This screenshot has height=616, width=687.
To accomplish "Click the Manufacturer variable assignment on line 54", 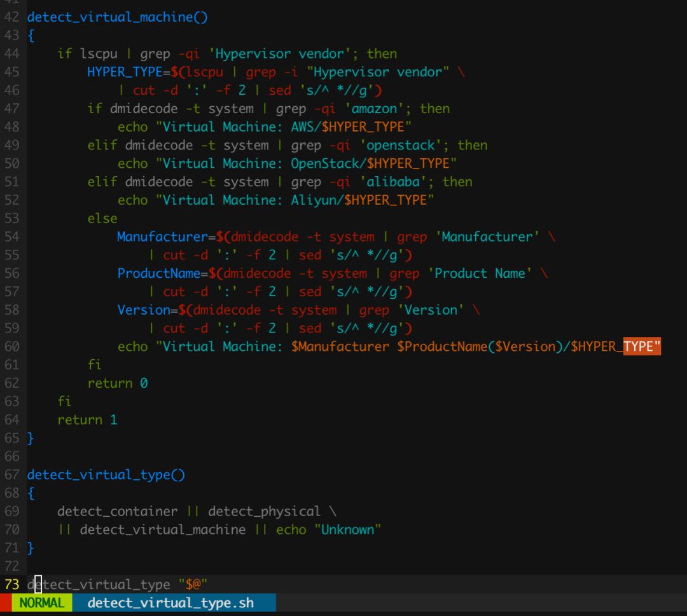I will pyautogui.click(x=162, y=237).
